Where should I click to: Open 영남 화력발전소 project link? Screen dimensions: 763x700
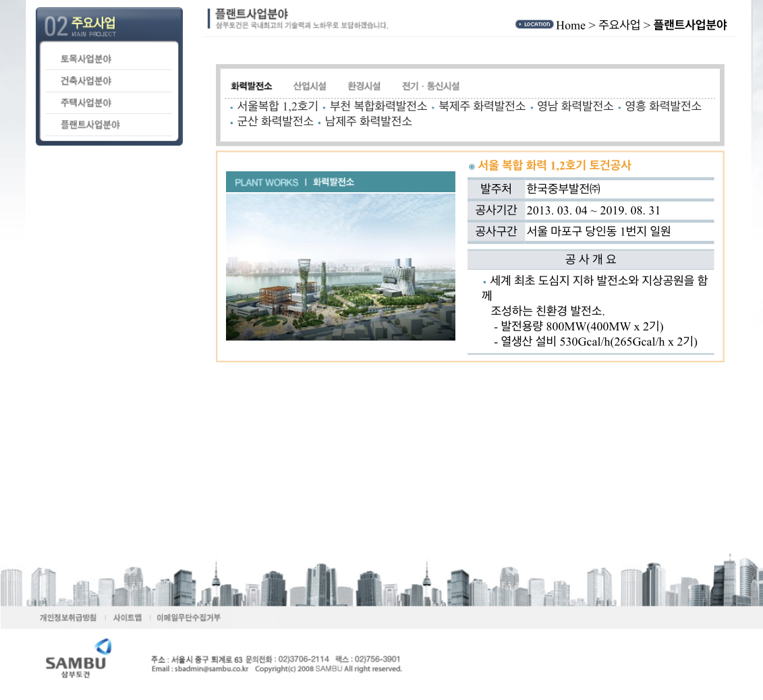point(575,106)
